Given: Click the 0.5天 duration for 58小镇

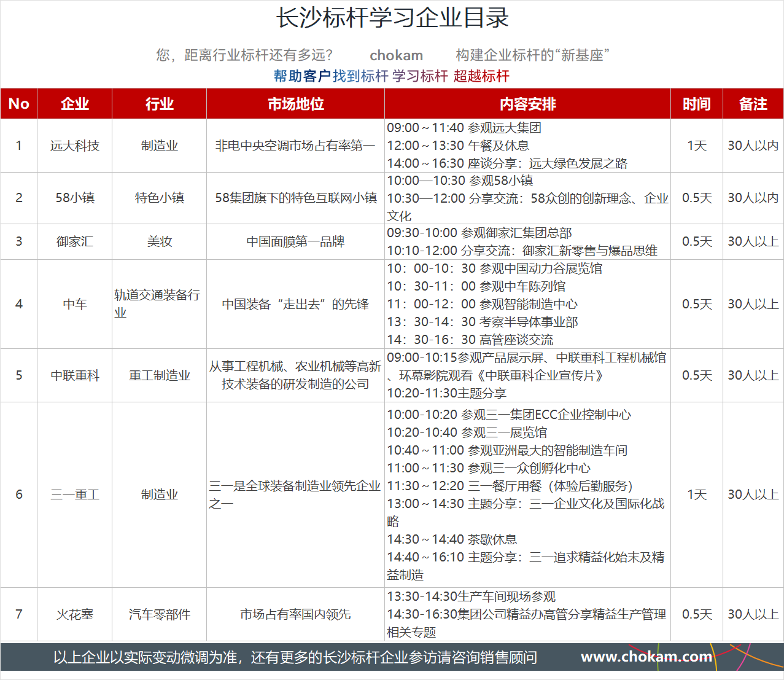Looking at the screenshot, I should pyautogui.click(x=697, y=198).
